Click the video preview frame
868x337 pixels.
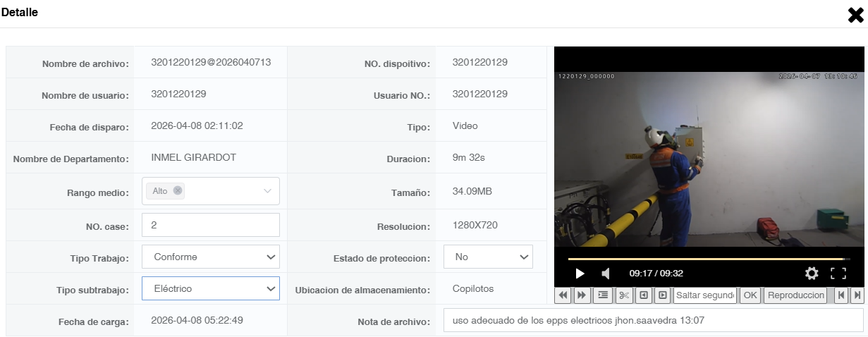[x=709, y=159]
